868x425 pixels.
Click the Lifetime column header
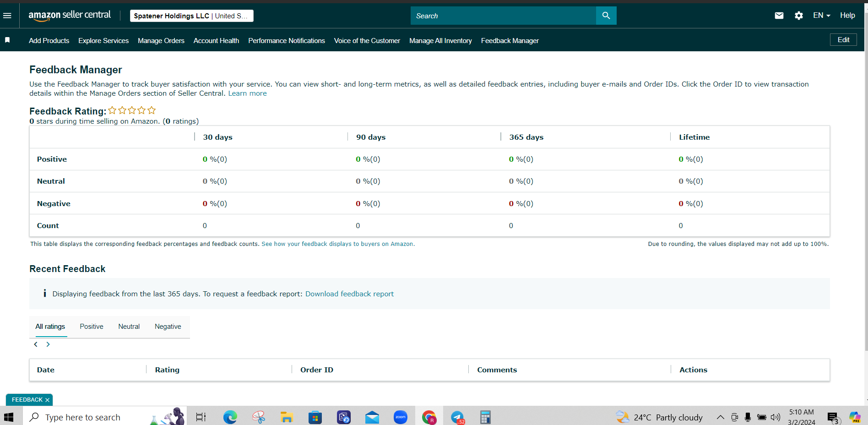pos(694,137)
